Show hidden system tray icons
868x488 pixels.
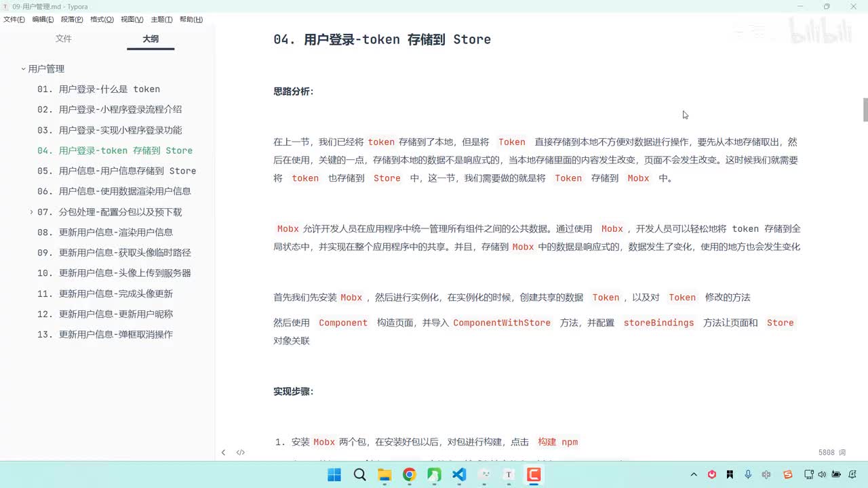pyautogui.click(x=694, y=475)
